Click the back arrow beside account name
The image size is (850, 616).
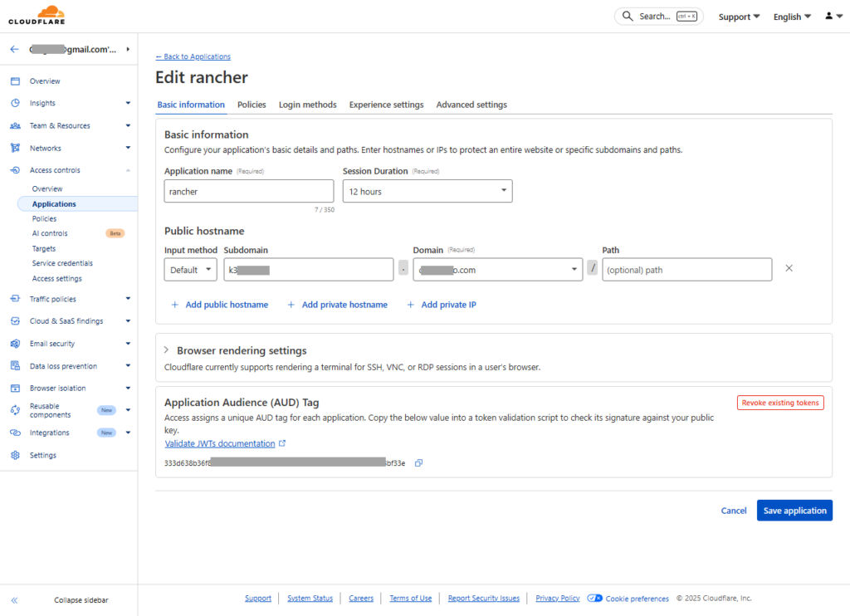[x=14, y=49]
